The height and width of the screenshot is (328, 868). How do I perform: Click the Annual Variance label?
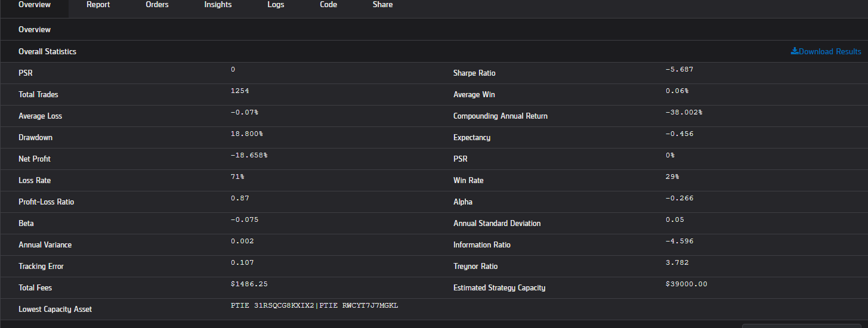45,245
